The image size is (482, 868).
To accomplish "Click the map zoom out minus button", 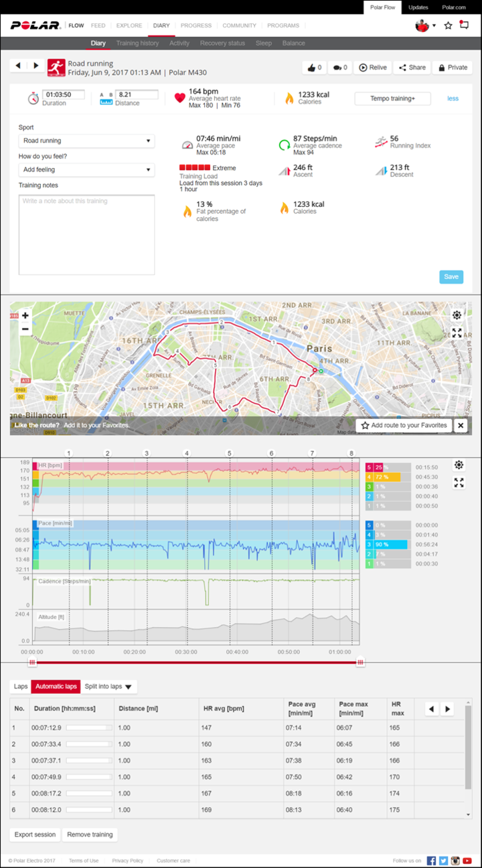I will pyautogui.click(x=25, y=329).
